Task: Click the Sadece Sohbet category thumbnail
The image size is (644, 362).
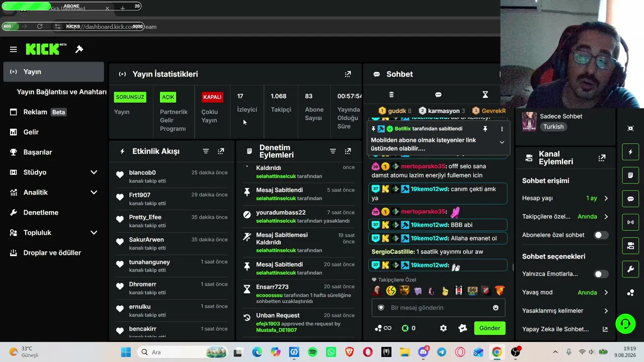Action: tap(529, 121)
